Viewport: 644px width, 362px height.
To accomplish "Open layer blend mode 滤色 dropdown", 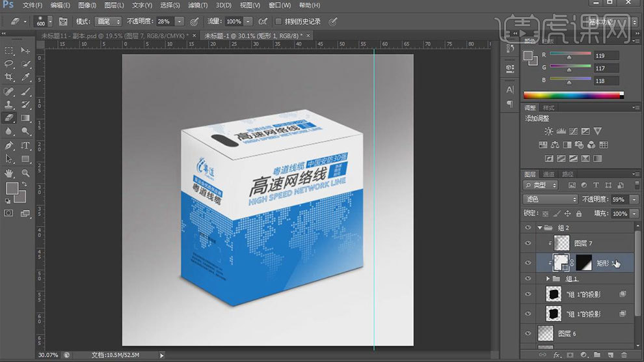I will (x=550, y=199).
